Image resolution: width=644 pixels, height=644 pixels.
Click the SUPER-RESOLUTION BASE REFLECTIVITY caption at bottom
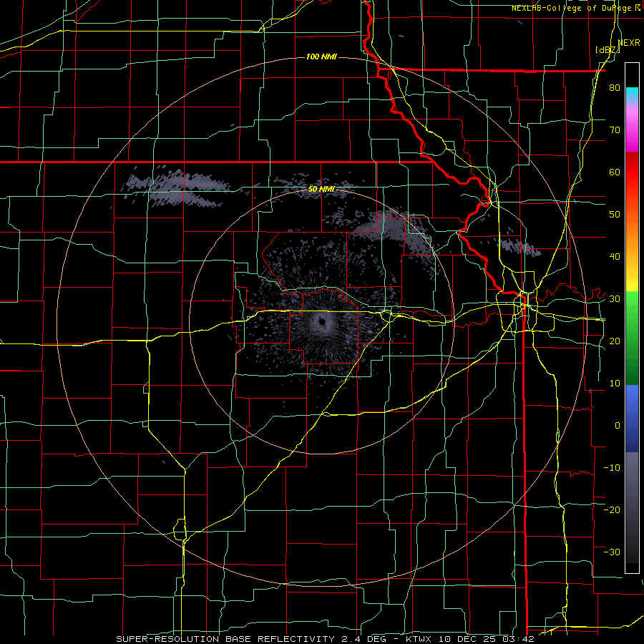click(x=225, y=639)
